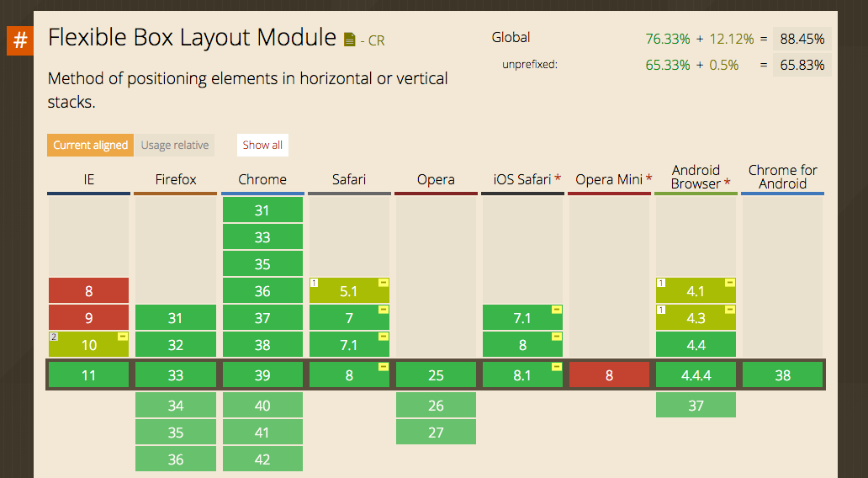Click the 88.45% global total value

(802, 39)
